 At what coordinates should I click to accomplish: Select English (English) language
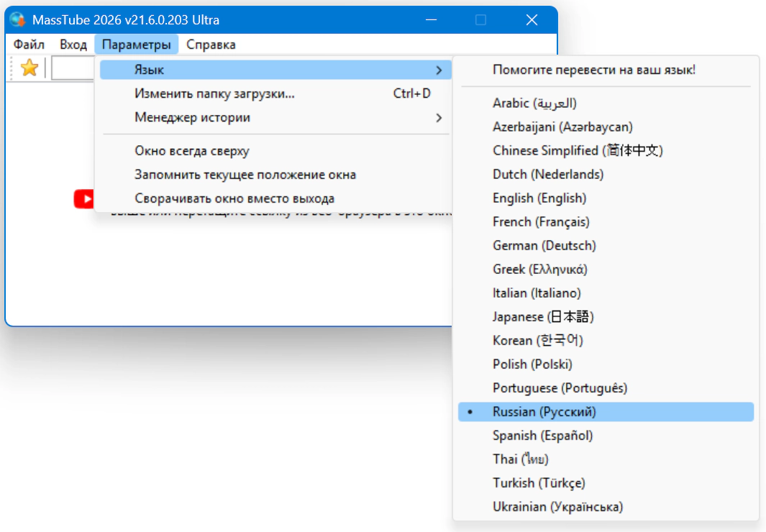[539, 198]
